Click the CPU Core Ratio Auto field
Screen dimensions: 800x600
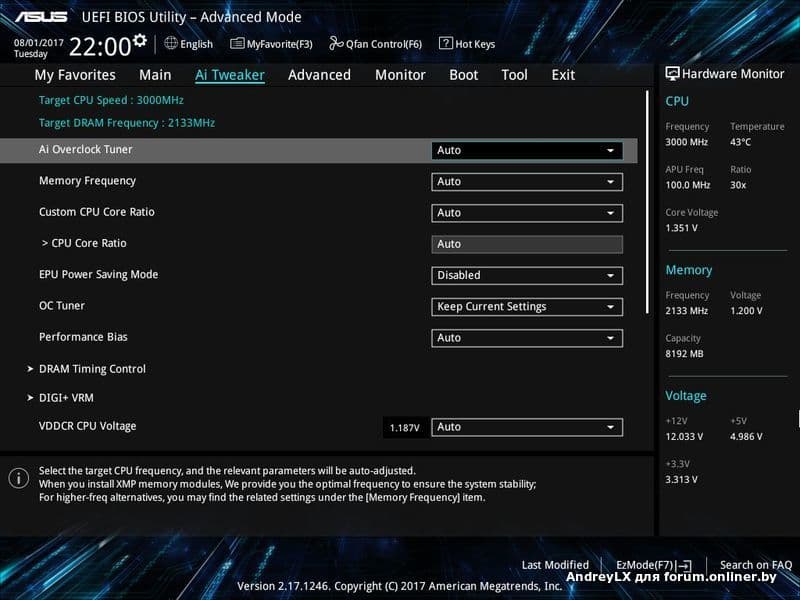527,244
